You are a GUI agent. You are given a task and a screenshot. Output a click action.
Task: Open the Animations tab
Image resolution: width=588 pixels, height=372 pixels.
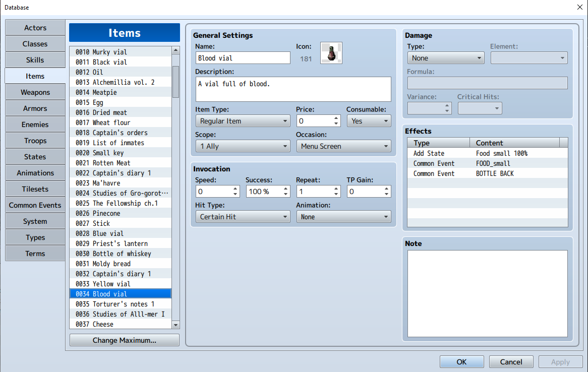point(35,173)
